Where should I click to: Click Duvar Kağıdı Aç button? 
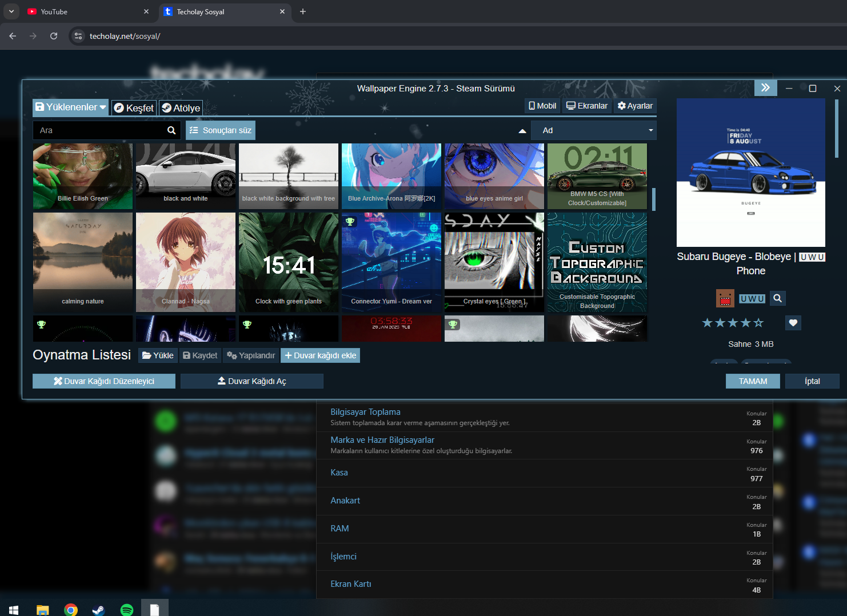pos(252,381)
